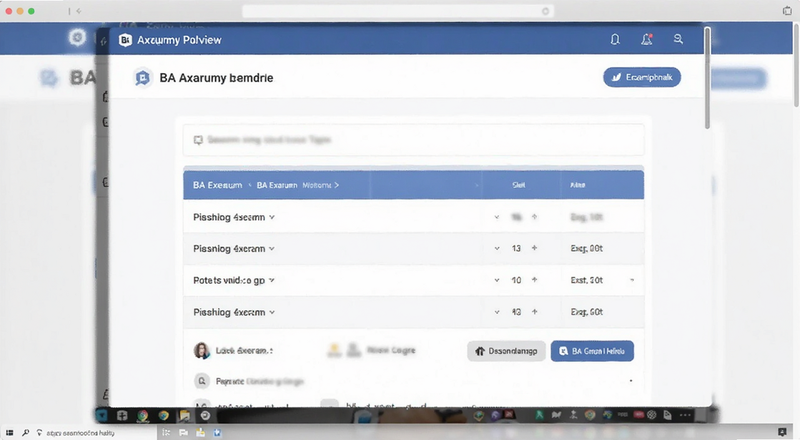Click the Dssondanagp gray button
The image size is (800, 440).
[x=506, y=351]
